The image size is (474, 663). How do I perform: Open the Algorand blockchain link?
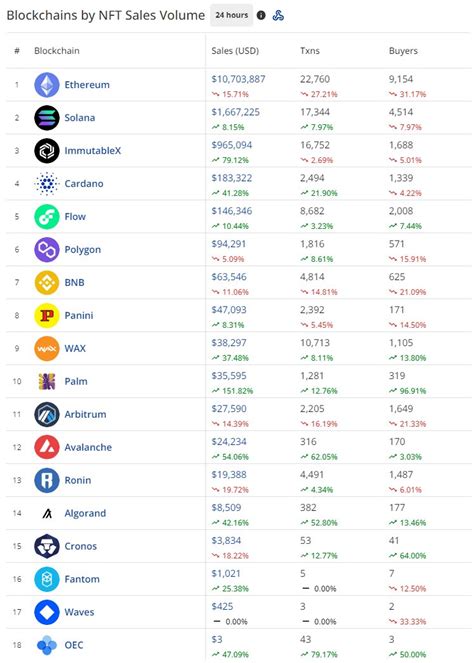coord(85,513)
